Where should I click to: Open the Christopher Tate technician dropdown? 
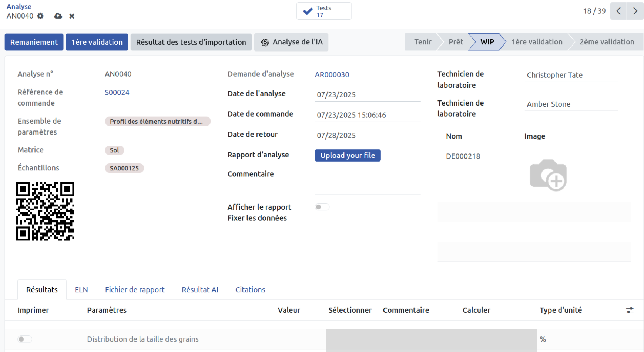coord(571,75)
